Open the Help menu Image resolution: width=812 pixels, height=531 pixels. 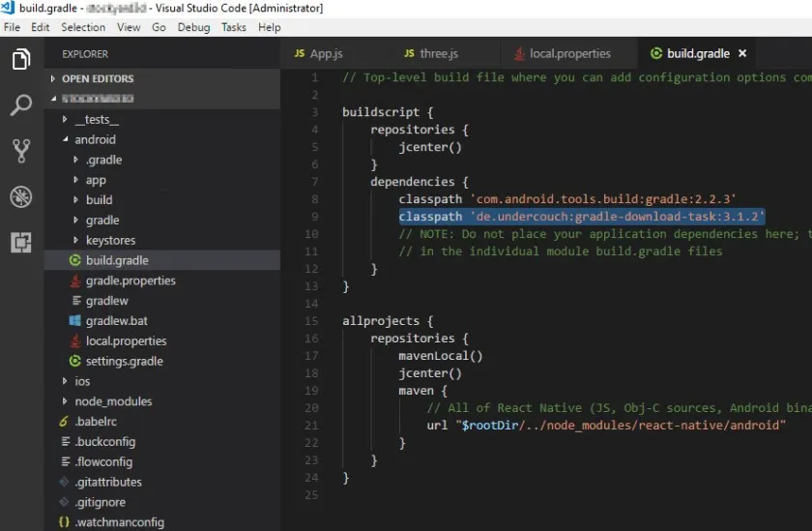click(x=270, y=27)
